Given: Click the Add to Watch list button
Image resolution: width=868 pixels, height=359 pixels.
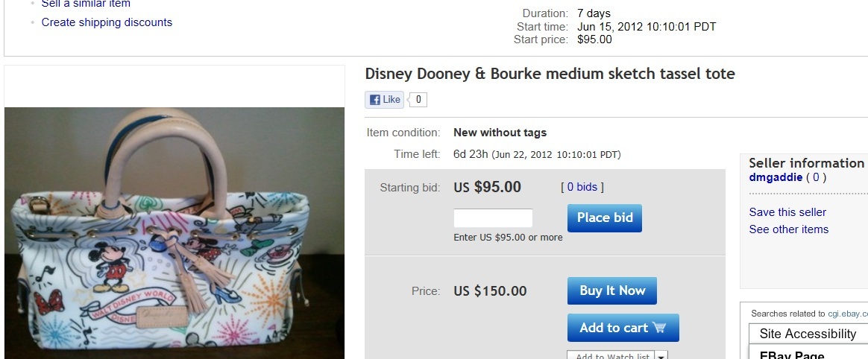Looking at the screenshot, I should [x=609, y=356].
